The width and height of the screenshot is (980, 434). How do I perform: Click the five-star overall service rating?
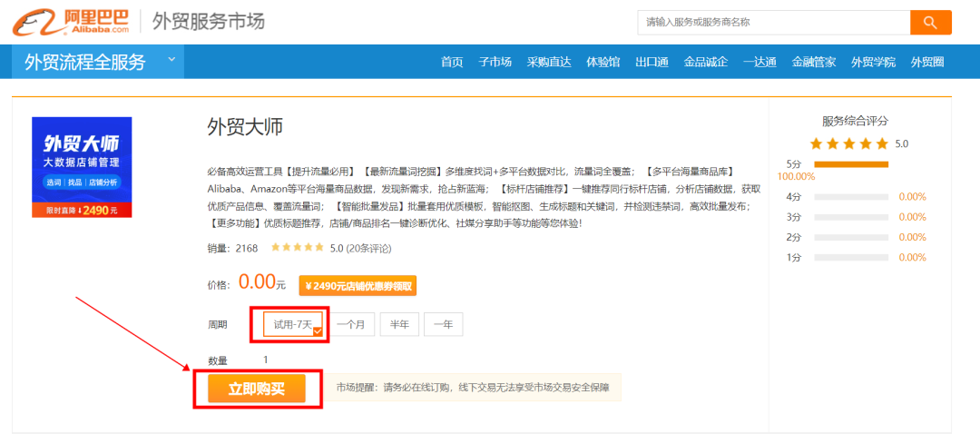coord(848,143)
